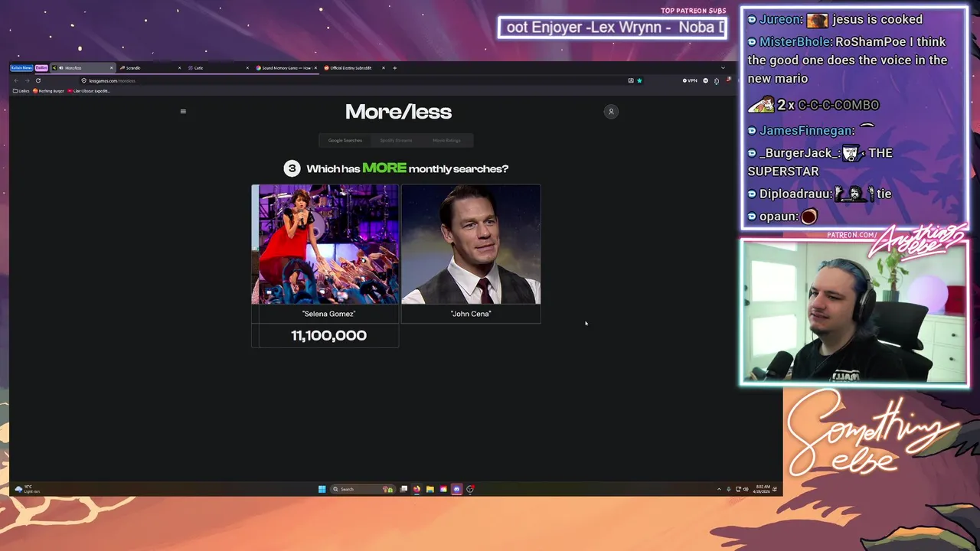
Task: Toggle the bookmark star for this page
Action: pos(639,80)
